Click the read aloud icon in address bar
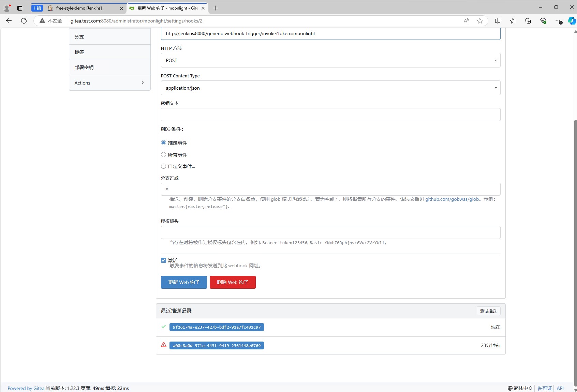Viewport: 577px width, 392px height. 466,21
